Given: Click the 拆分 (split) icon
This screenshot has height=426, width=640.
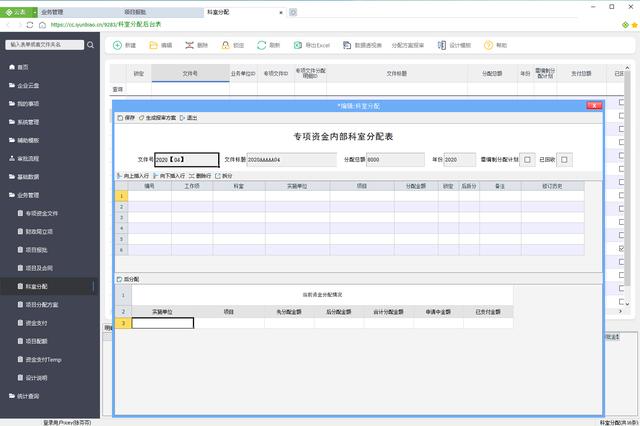Looking at the screenshot, I should pos(218,176).
